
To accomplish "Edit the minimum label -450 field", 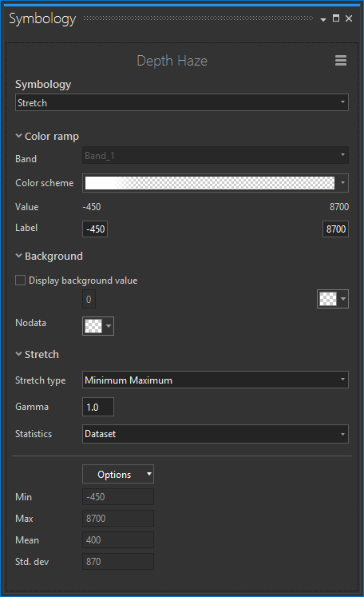I will 95,229.
